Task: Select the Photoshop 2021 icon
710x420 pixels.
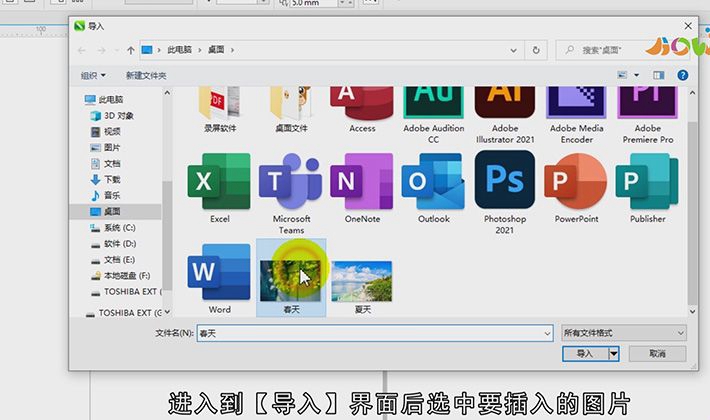Action: tap(504, 180)
